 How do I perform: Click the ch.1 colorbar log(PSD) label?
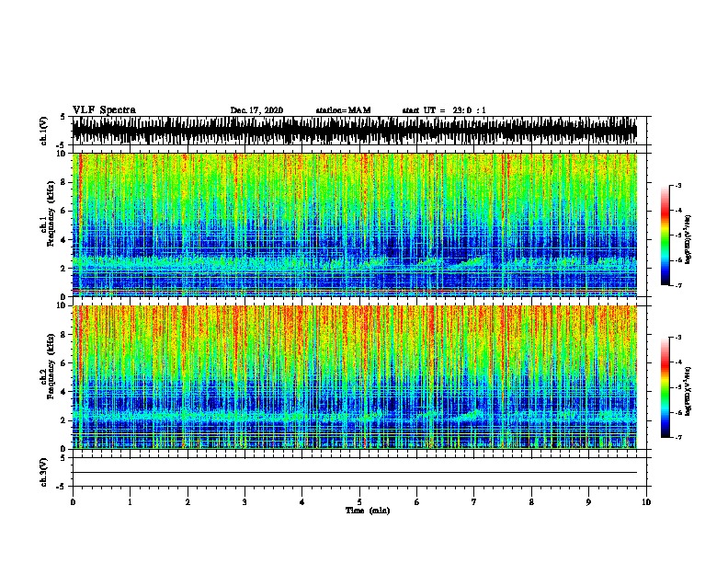(x=688, y=240)
